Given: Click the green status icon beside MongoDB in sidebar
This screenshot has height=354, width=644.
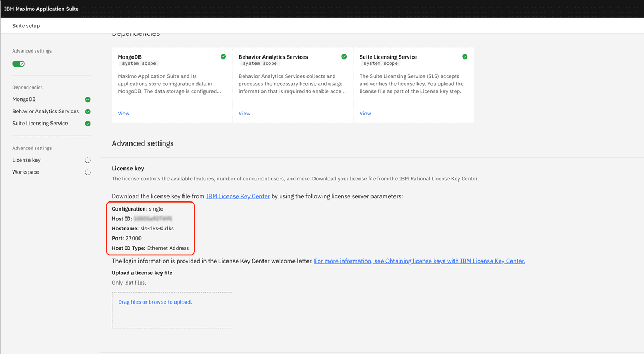Looking at the screenshot, I should point(87,99).
